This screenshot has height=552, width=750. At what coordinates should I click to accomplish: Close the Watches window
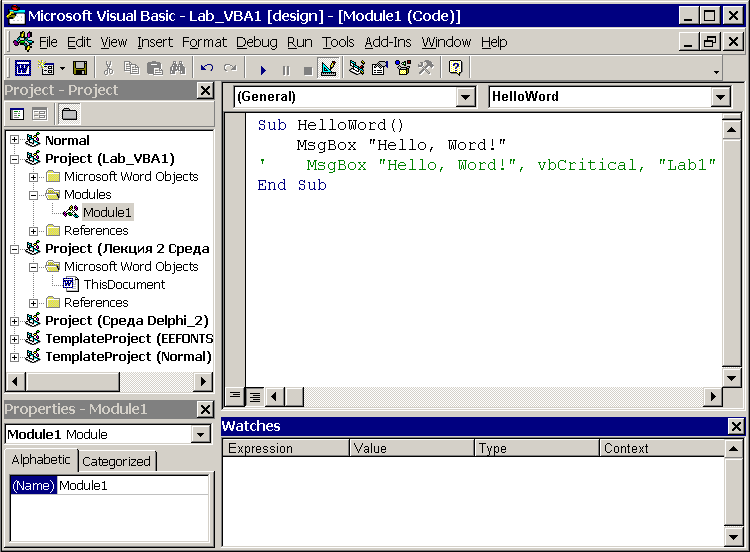736,426
